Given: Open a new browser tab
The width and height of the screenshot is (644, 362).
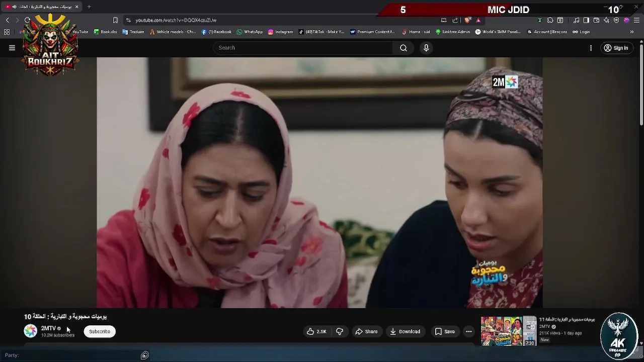Looking at the screenshot, I should [89, 7].
